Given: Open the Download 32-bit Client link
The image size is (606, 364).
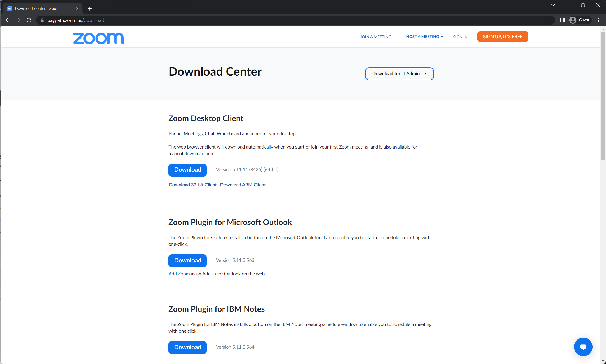Looking at the screenshot, I should [192, 185].
